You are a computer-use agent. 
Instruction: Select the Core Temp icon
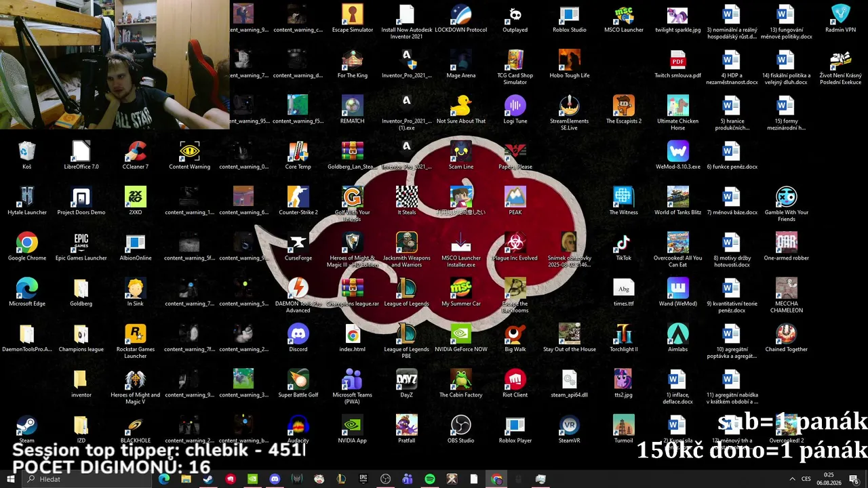pos(298,156)
